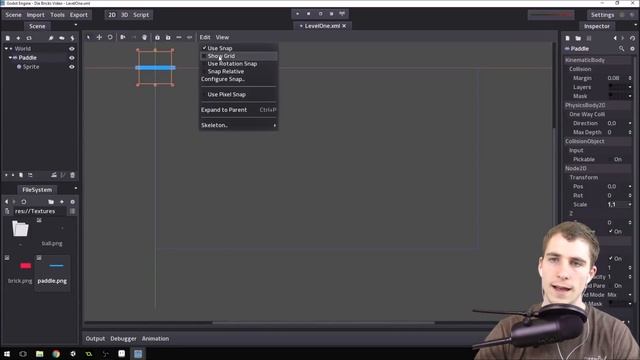Open Windows Start menu on taskbar
The height and width of the screenshot is (360, 640).
pos(7,354)
